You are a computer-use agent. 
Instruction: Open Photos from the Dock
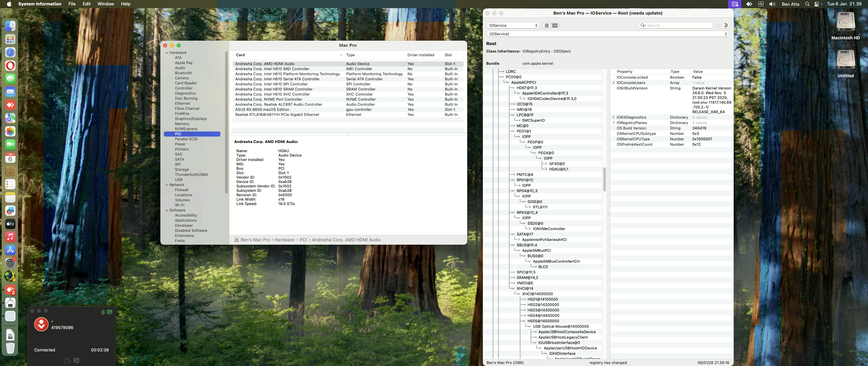tap(10, 131)
